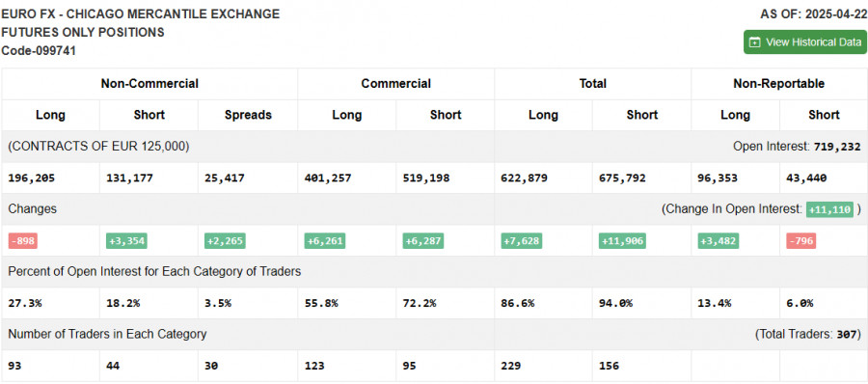Click the +11,906 total short badge
The height and width of the screenshot is (384, 868).
click(x=622, y=241)
